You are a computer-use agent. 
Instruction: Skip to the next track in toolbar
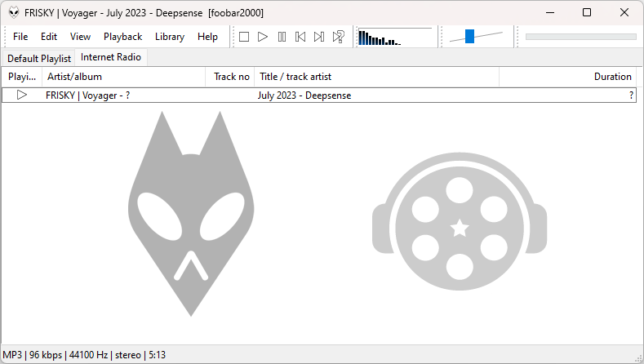click(x=319, y=37)
